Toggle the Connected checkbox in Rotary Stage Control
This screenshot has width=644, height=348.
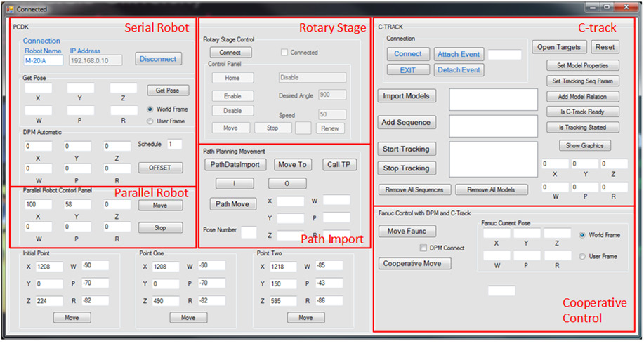284,53
